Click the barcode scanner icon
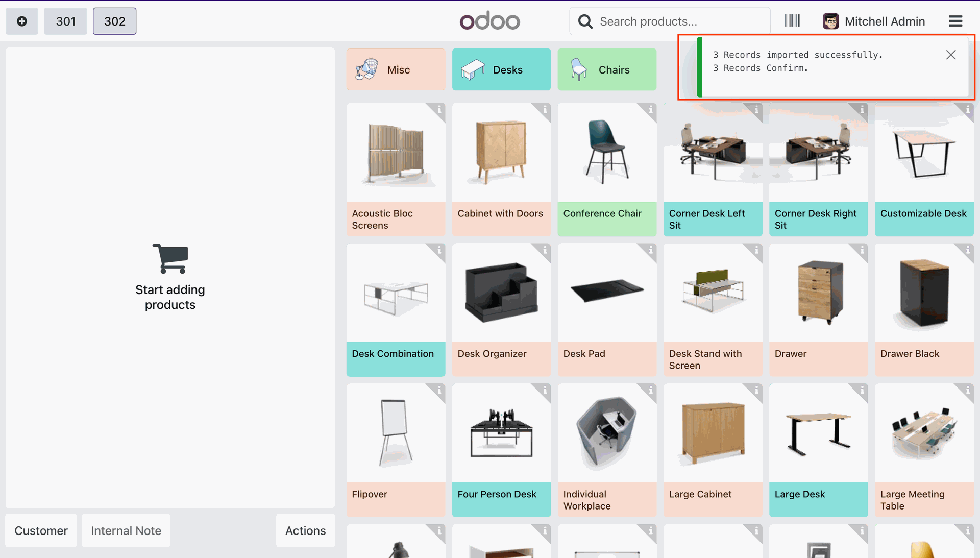The width and height of the screenshot is (980, 558). [792, 21]
